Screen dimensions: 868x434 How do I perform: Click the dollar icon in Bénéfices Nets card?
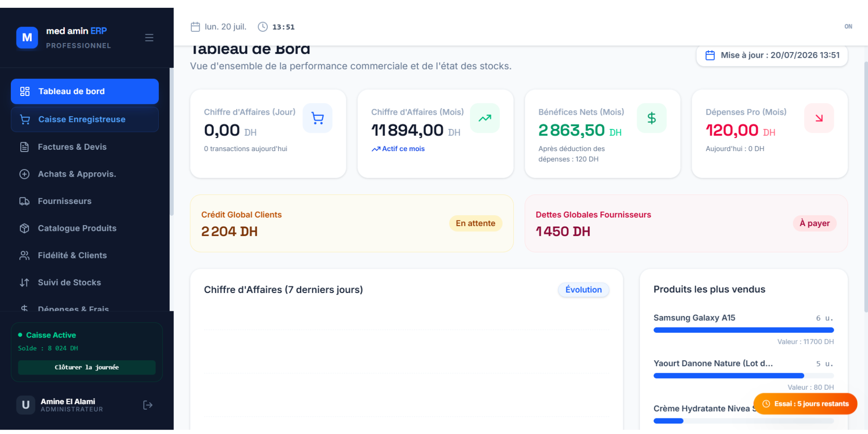pyautogui.click(x=652, y=118)
